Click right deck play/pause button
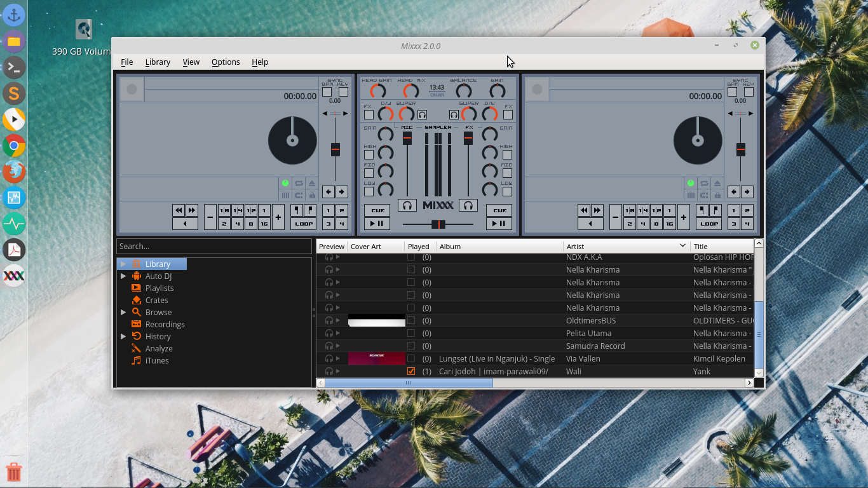The width and height of the screenshot is (868, 488). (499, 224)
